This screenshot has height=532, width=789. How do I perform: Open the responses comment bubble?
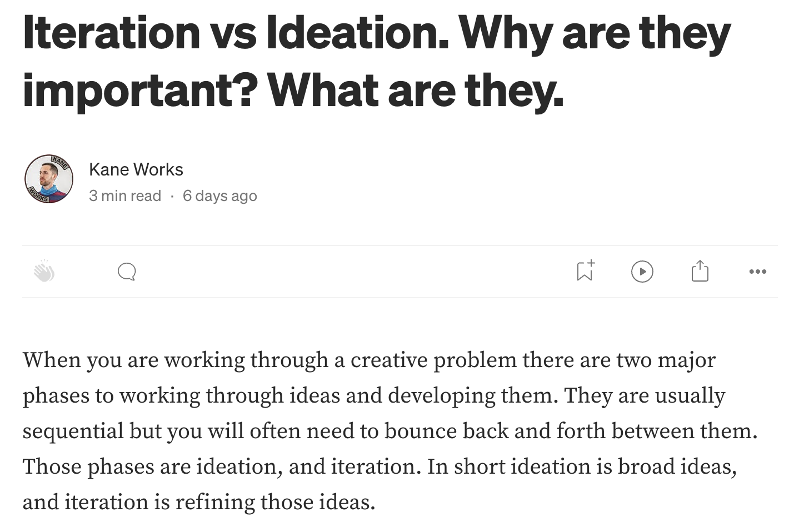coord(127,272)
